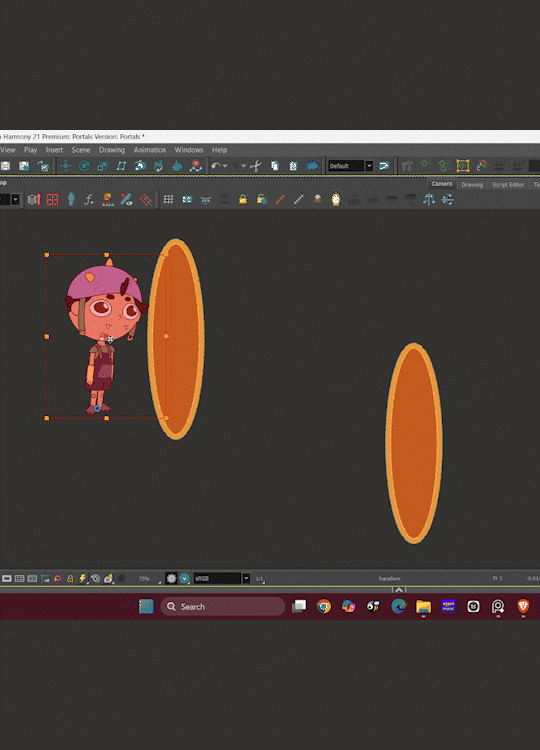
Task: Open File Explorer folder from the taskbar
Action: 423,607
